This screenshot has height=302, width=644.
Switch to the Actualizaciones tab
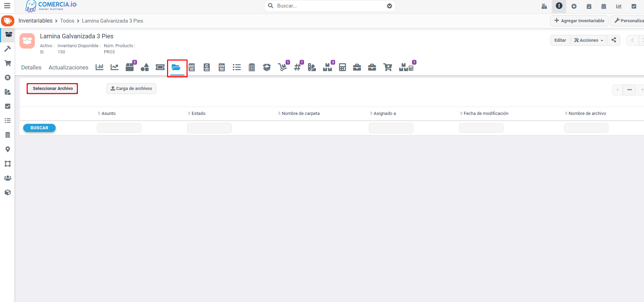click(x=68, y=67)
